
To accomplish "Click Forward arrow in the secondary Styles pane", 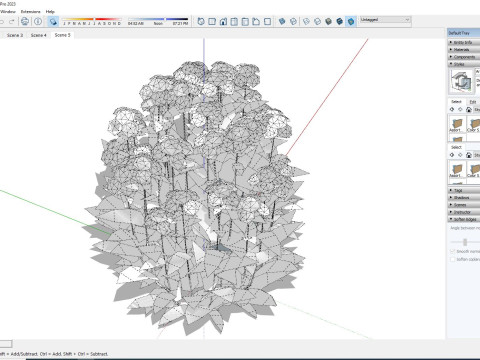I will point(460,155).
